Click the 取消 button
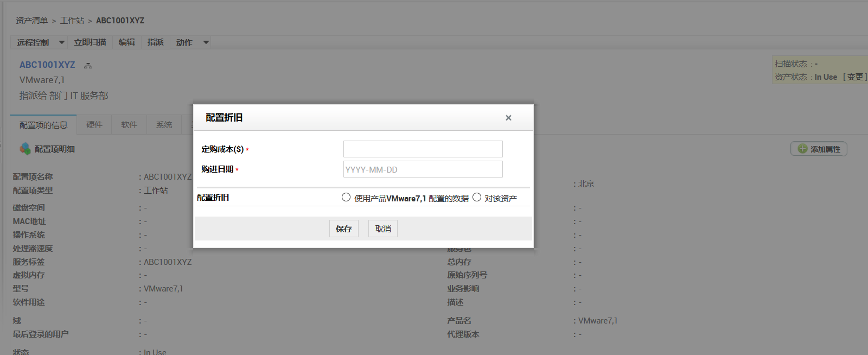 tap(383, 229)
